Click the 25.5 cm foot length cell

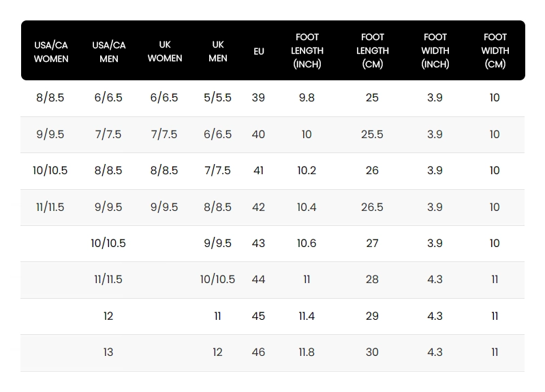coord(372,135)
